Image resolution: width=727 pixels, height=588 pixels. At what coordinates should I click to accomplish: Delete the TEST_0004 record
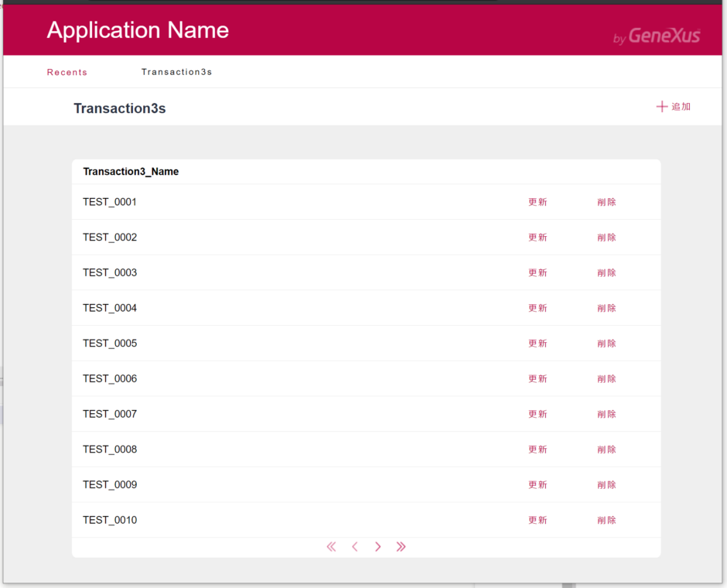point(607,308)
